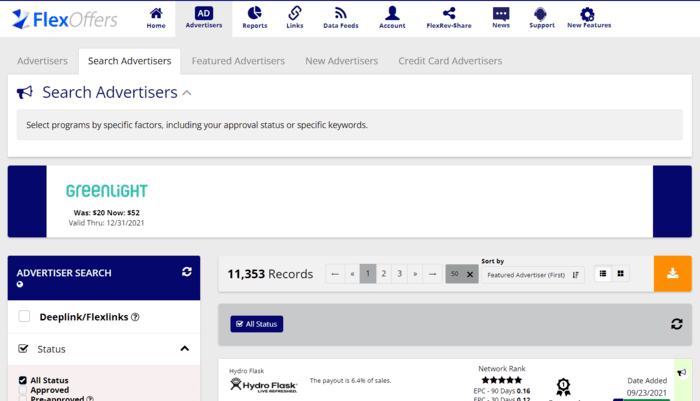Open the Sort by Featured Advertiser dropdown

(532, 274)
